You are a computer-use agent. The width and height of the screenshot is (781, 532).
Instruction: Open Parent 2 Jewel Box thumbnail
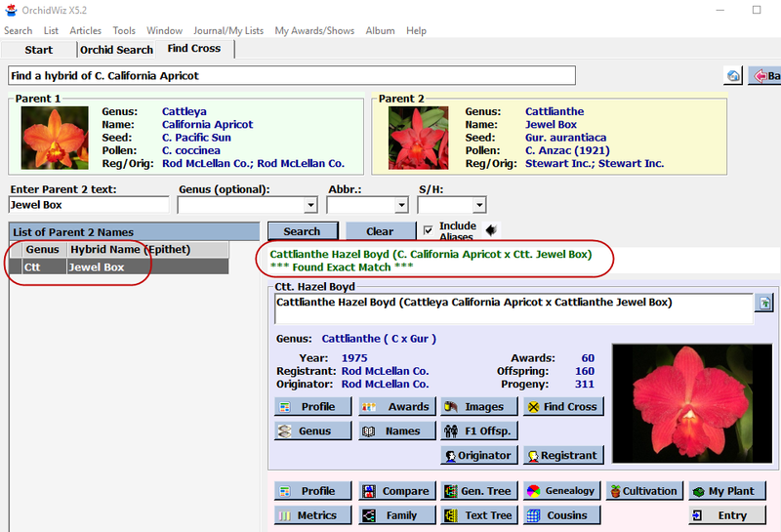click(419, 138)
